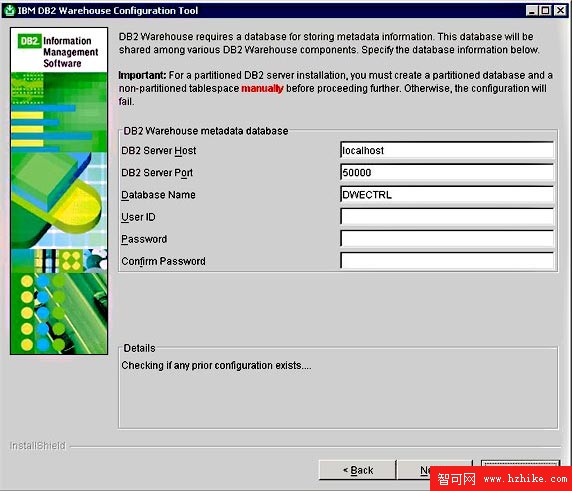Click 'Information Management Software' banner text
This screenshot has height=491, width=572.
point(70,52)
